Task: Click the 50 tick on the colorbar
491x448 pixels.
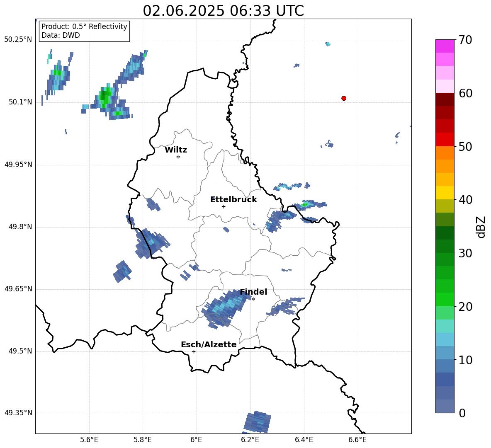Action: point(465,146)
